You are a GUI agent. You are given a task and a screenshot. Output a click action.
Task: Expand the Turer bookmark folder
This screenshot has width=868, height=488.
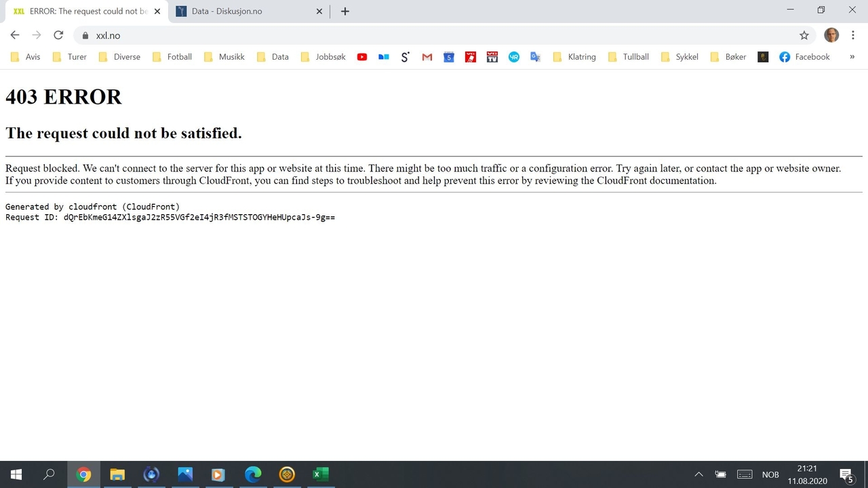(69, 57)
